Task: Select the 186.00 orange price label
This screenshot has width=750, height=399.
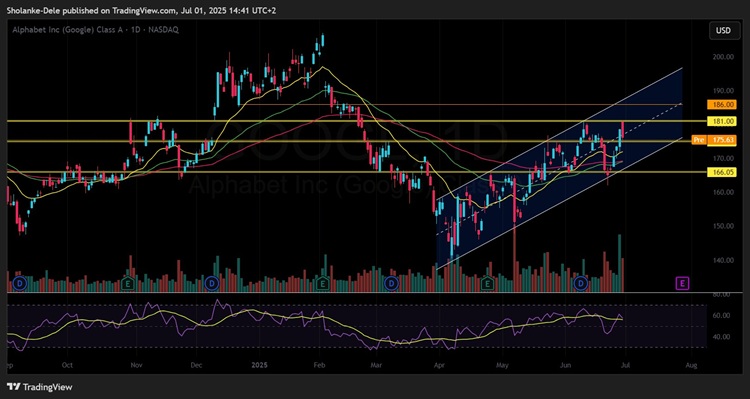Action: pos(721,104)
